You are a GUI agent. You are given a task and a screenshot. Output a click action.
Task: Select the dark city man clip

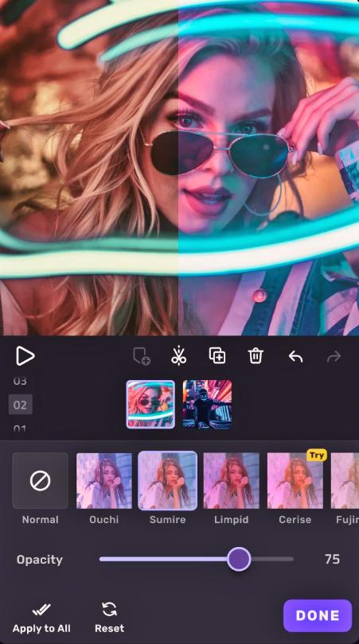click(207, 404)
